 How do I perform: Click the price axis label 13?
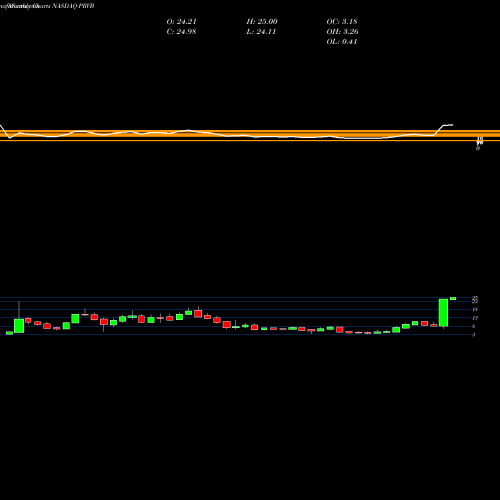[x=475, y=318]
